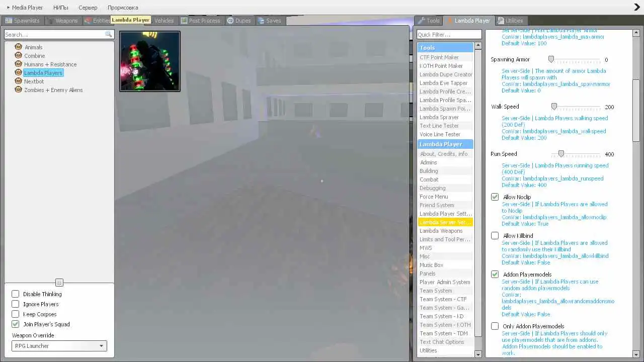Open the НИПы menu
644x362 pixels.
(x=60, y=8)
